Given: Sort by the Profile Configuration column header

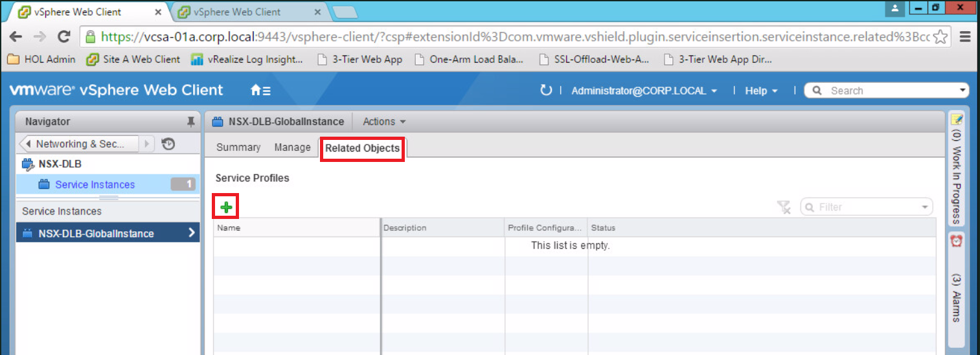Looking at the screenshot, I should [546, 227].
